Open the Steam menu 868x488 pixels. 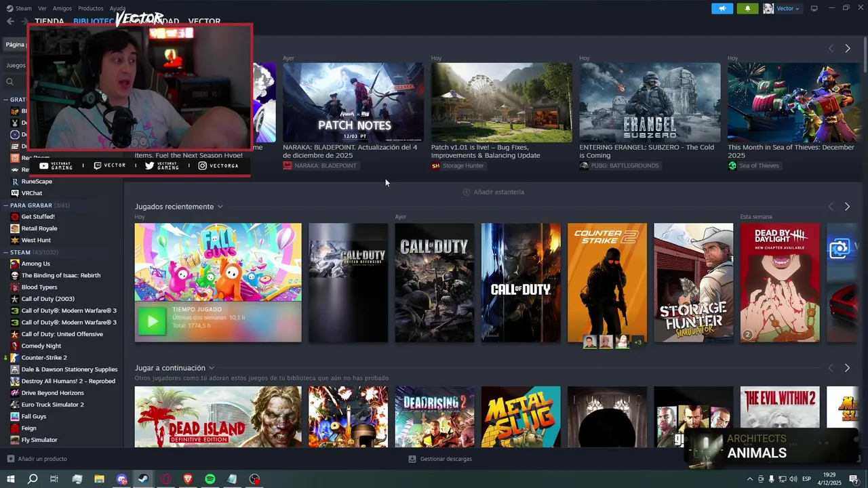24,8
